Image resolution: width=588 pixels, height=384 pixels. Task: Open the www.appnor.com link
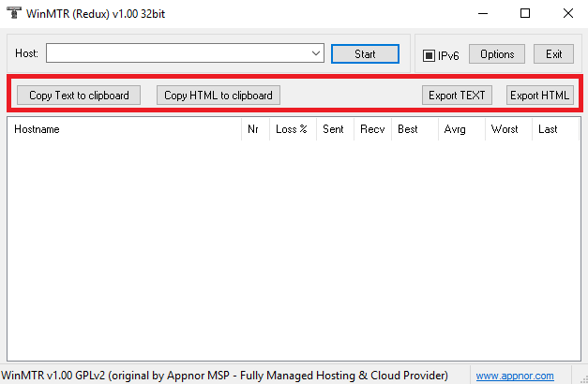click(x=515, y=376)
